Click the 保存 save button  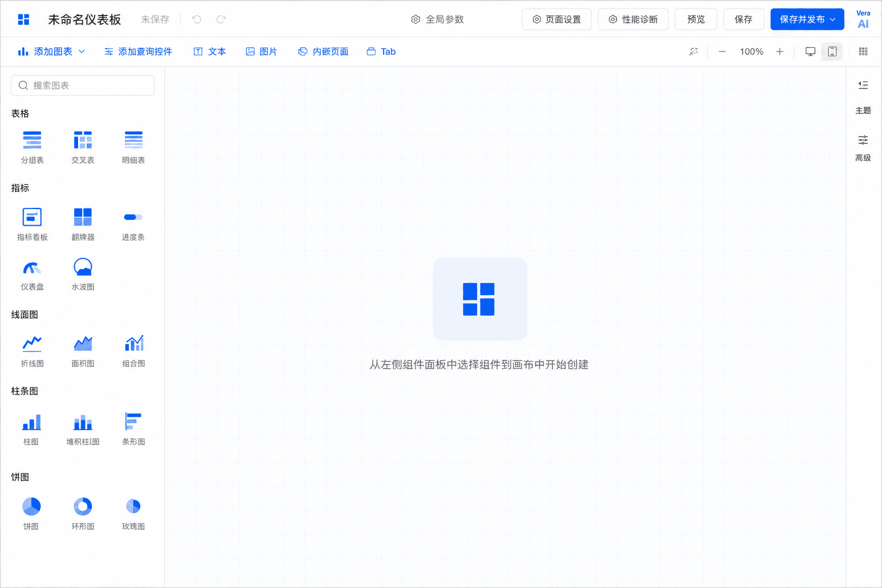click(744, 20)
